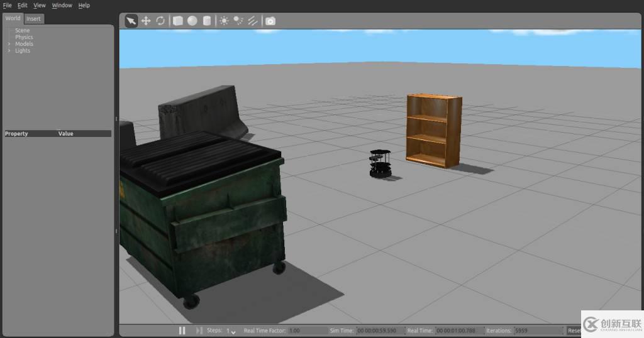Expand the Lights tree node
The width and height of the screenshot is (644, 338).
tap(9, 51)
